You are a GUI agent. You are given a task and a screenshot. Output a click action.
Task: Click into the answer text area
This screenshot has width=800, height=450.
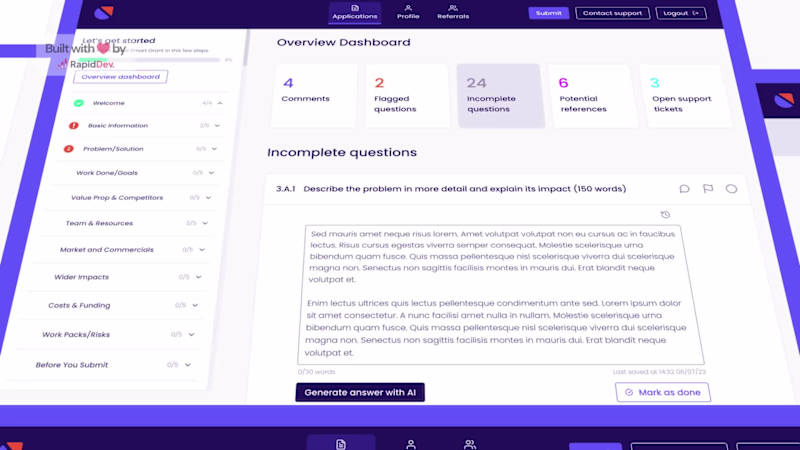click(500, 294)
